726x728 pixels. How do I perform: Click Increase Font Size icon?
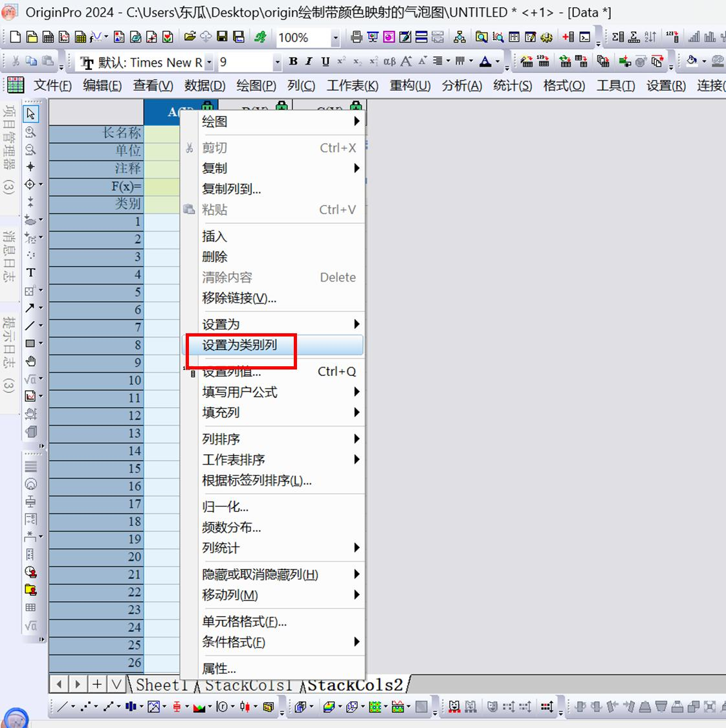(x=406, y=61)
